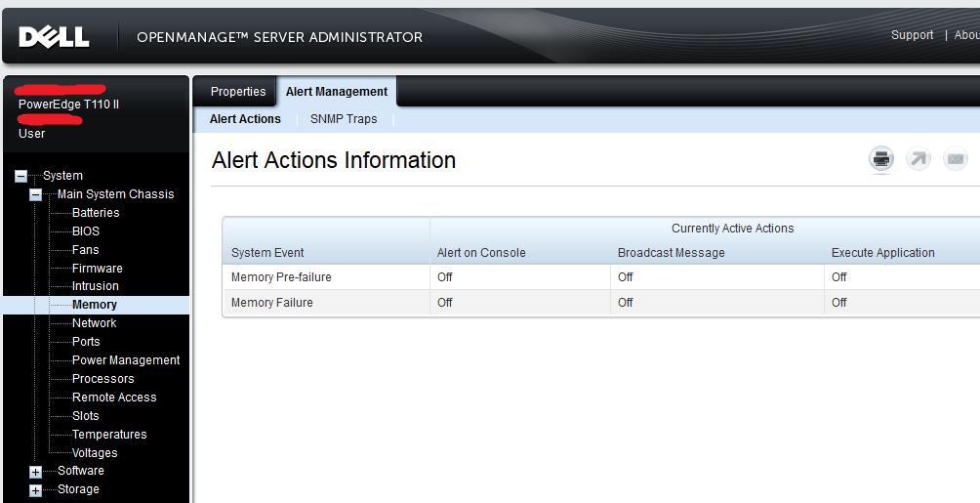
Task: Open Ports in the tree
Action: (x=86, y=342)
